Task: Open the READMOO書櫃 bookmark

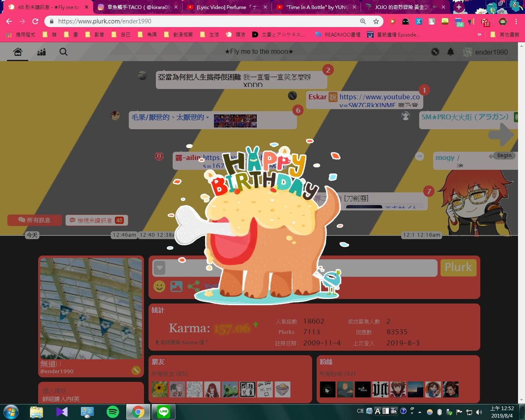Action: [338, 35]
